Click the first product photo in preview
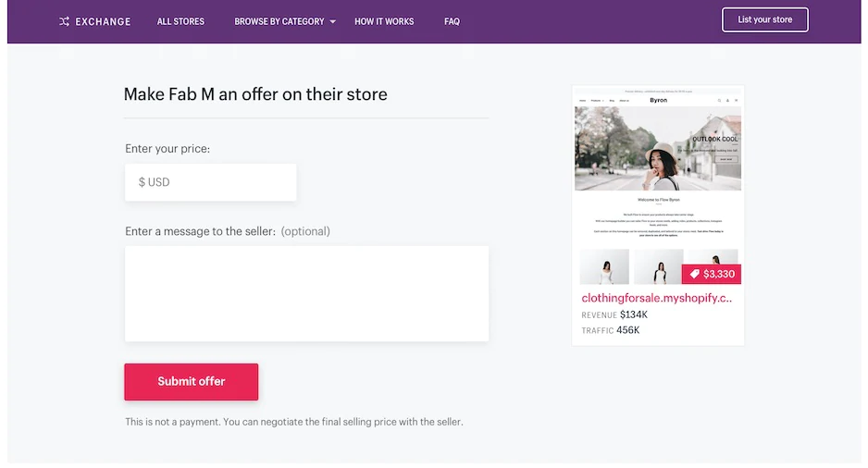Image resolution: width=868 pixels, height=468 pixels. click(x=605, y=267)
